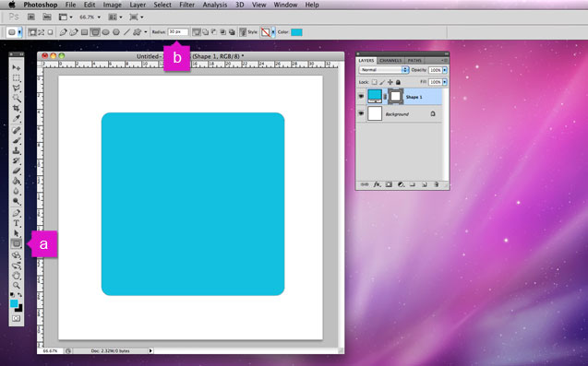Viewport: 588px width, 366px height.
Task: Toggle Quick Mask mode
Action: click(x=16, y=318)
